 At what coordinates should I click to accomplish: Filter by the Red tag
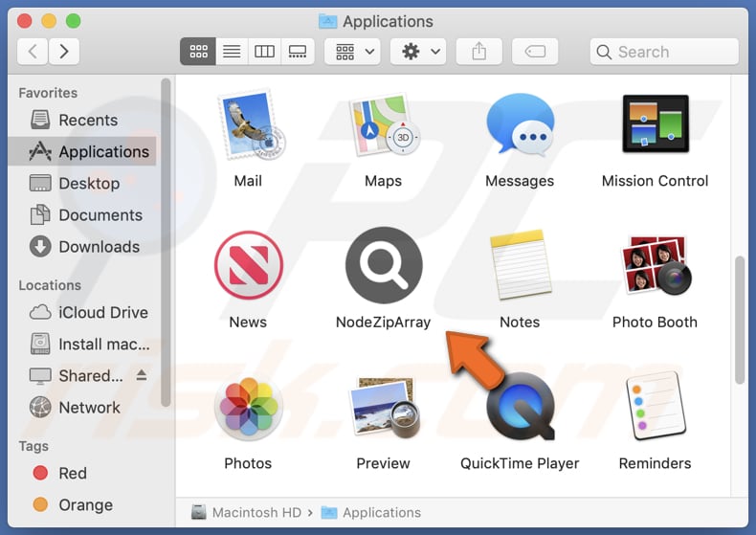(82, 473)
